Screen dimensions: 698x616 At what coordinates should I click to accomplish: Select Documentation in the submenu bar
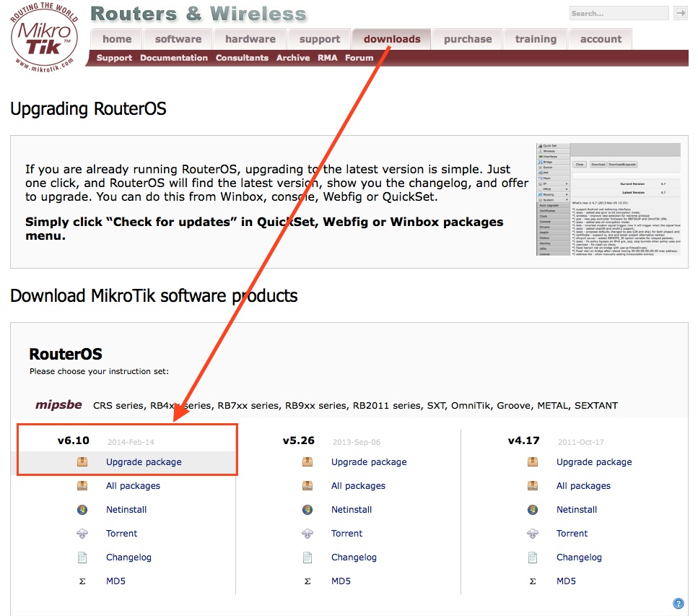(174, 58)
